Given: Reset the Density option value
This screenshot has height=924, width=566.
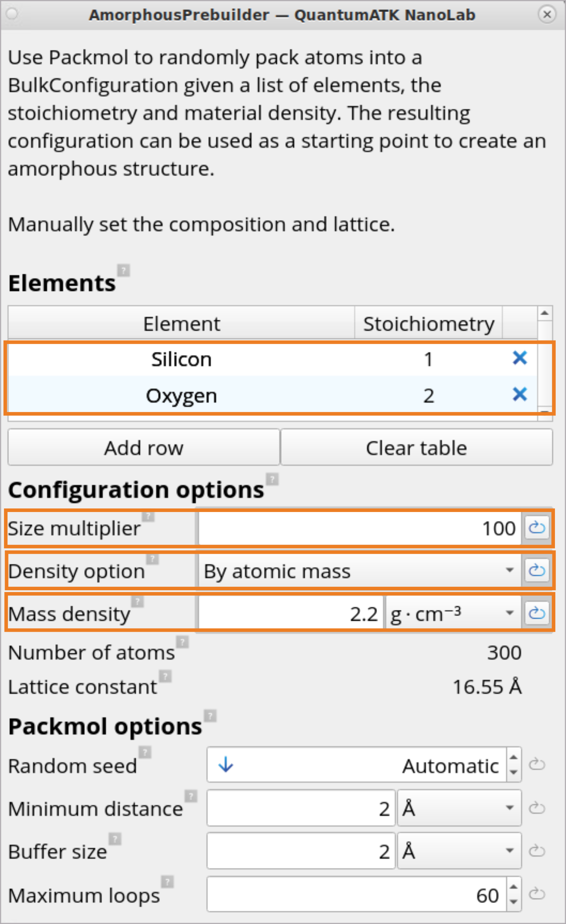Looking at the screenshot, I should coord(537,570).
